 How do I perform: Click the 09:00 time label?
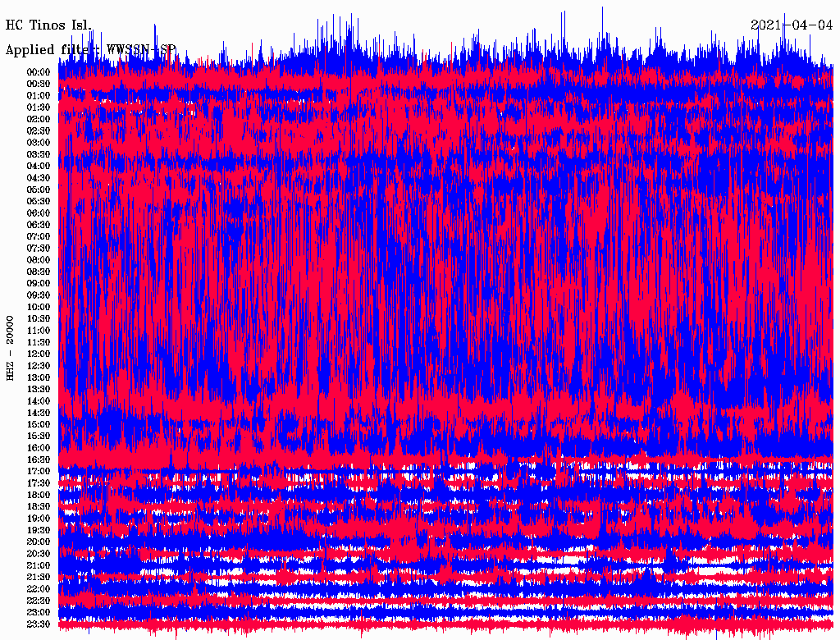[x=39, y=284]
